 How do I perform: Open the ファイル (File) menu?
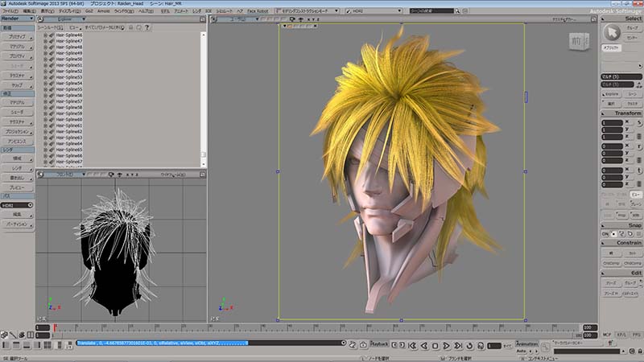10,11
